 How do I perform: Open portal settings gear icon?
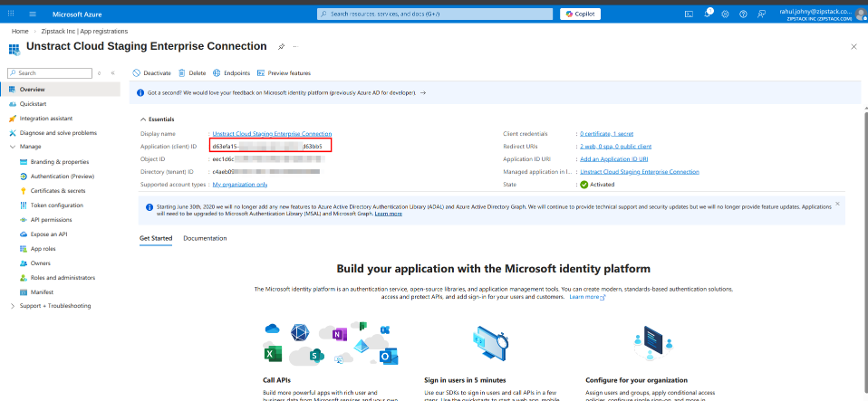click(x=726, y=14)
